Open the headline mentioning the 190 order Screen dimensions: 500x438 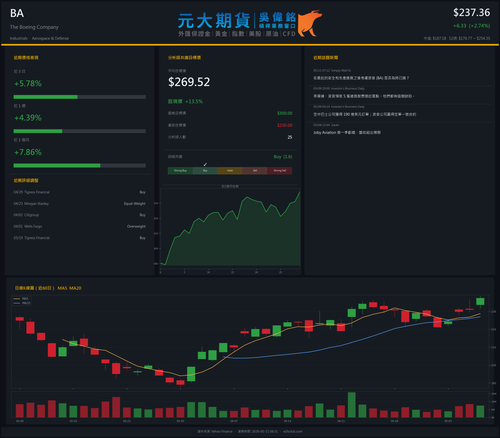(x=365, y=114)
